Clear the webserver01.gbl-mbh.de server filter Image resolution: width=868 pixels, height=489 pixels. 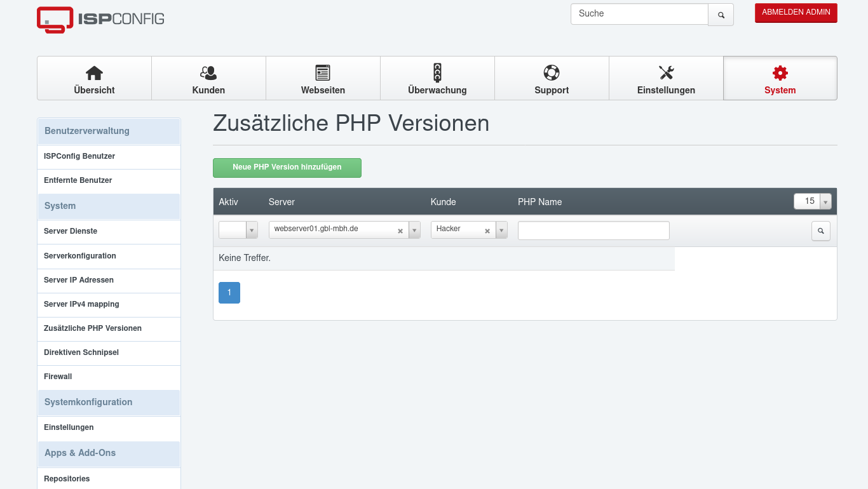400,230
